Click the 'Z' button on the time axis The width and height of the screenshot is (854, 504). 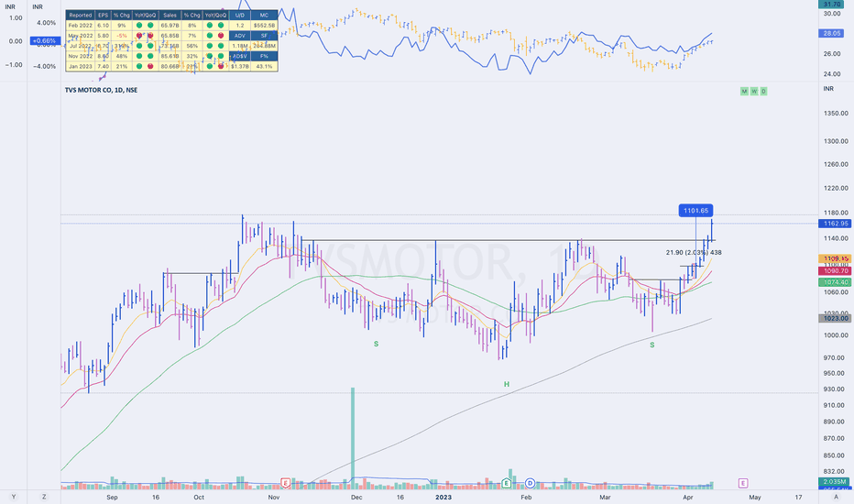tap(44, 497)
